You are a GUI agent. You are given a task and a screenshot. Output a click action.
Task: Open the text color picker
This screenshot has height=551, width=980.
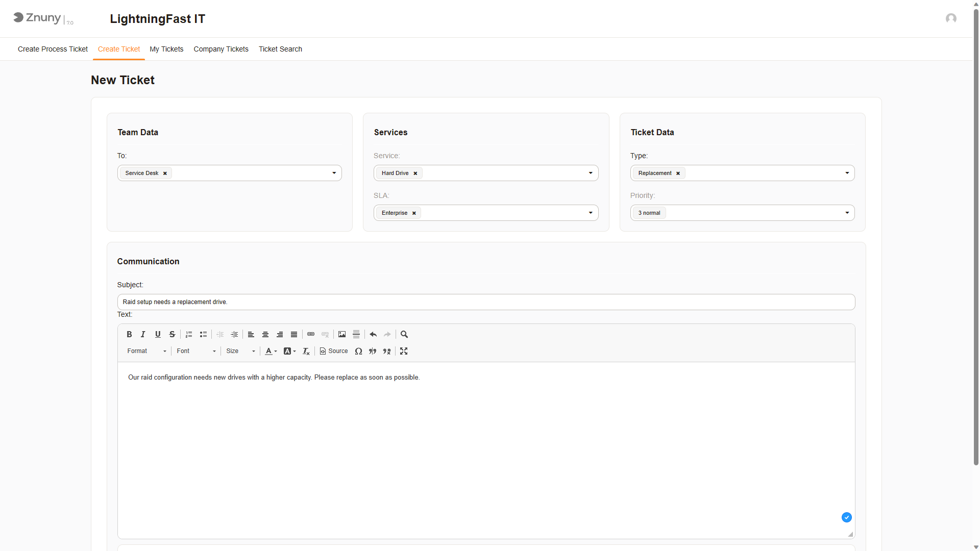point(271,351)
